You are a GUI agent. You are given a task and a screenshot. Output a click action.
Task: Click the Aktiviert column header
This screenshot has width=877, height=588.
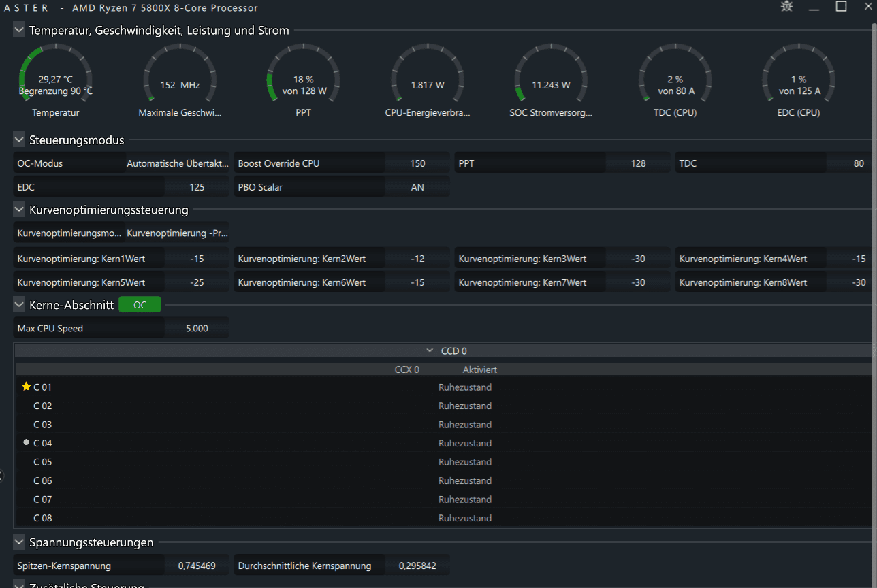click(x=480, y=370)
